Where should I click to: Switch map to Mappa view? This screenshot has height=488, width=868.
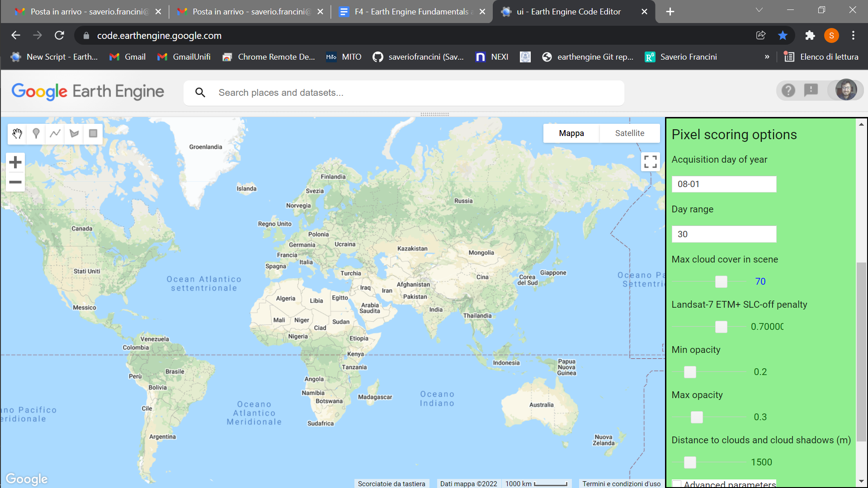tap(571, 133)
